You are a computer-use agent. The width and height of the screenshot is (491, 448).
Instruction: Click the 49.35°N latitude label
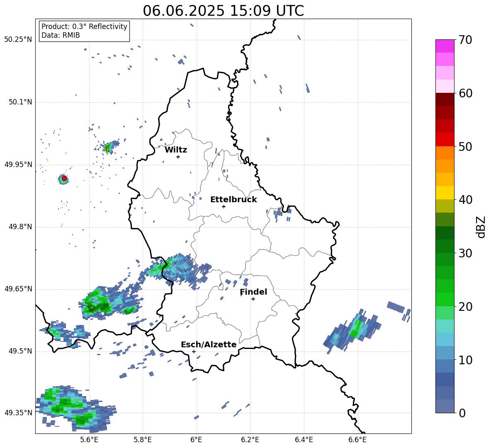(18, 413)
